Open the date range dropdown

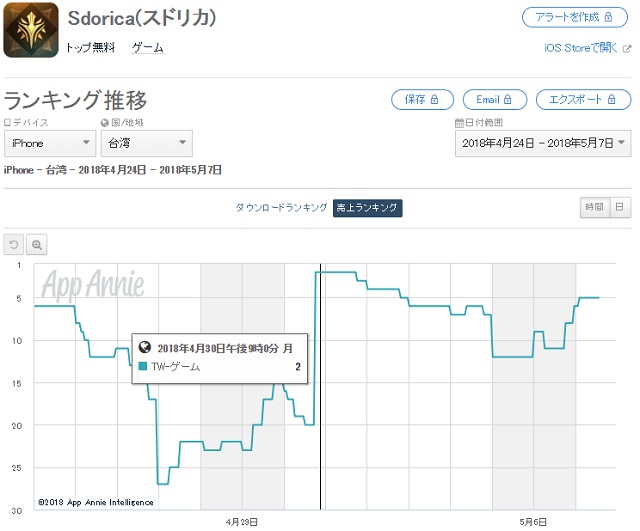pyautogui.click(x=544, y=143)
